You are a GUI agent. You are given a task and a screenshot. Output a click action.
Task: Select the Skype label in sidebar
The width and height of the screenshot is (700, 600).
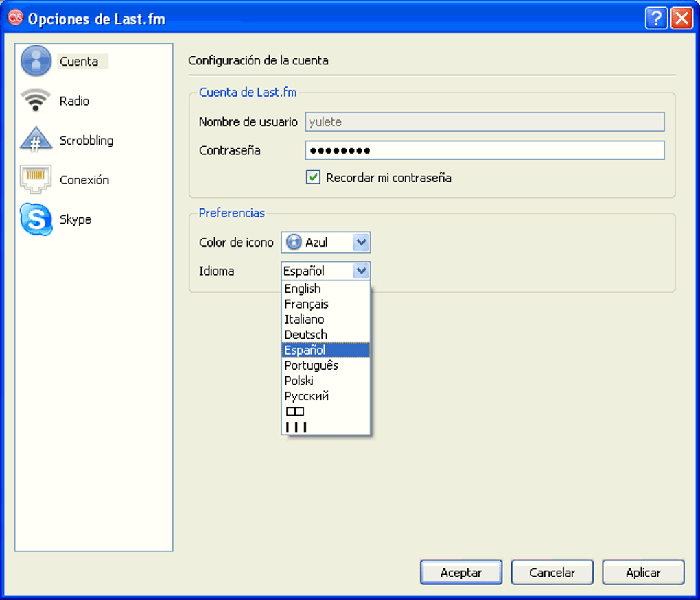click(x=75, y=219)
